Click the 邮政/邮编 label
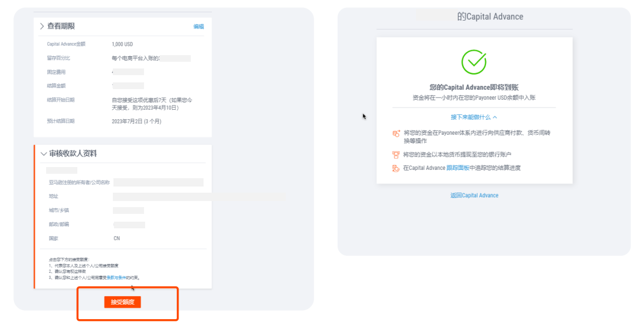This screenshot has height=323, width=644. click(59, 224)
